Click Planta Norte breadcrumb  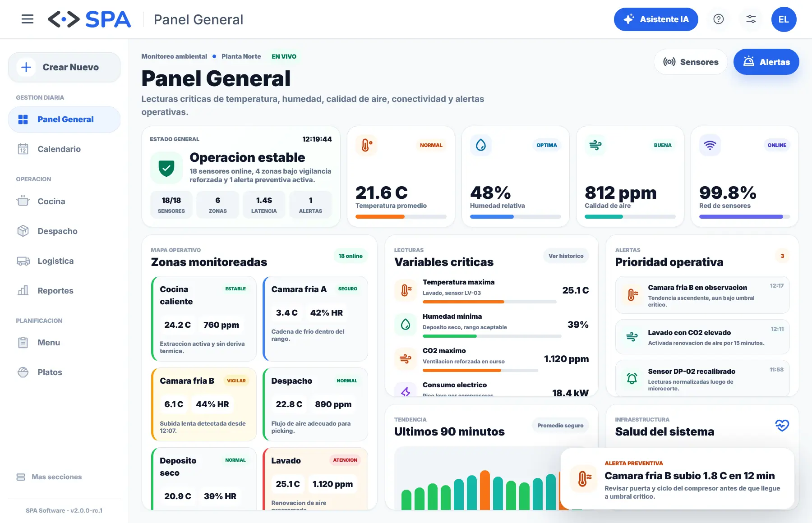[x=241, y=56]
